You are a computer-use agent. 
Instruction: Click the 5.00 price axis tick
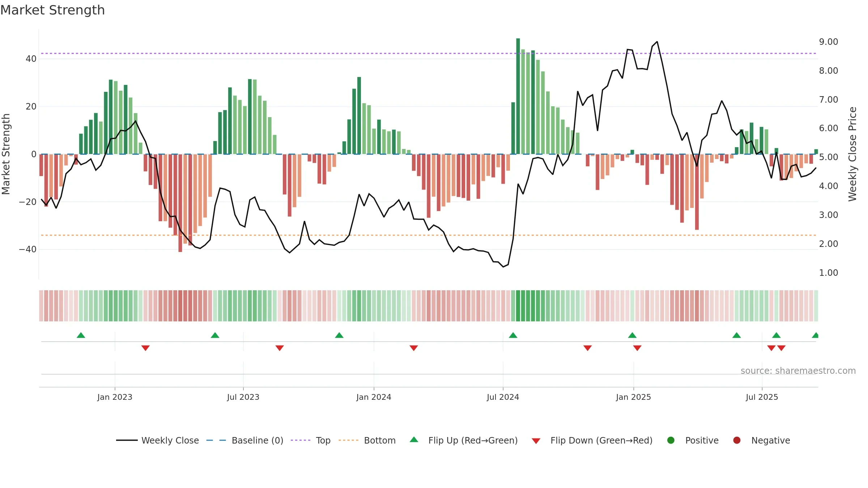(829, 157)
